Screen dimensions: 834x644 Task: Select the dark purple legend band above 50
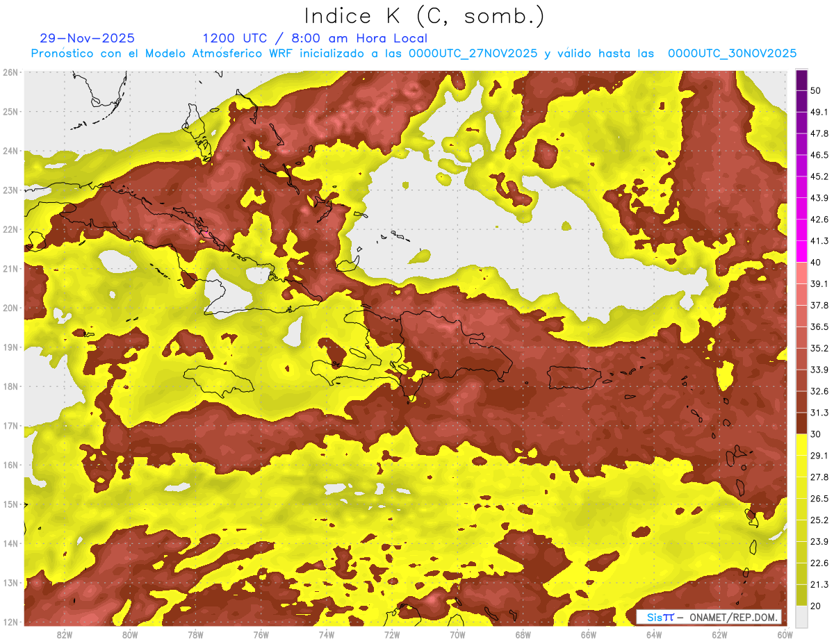(x=801, y=81)
